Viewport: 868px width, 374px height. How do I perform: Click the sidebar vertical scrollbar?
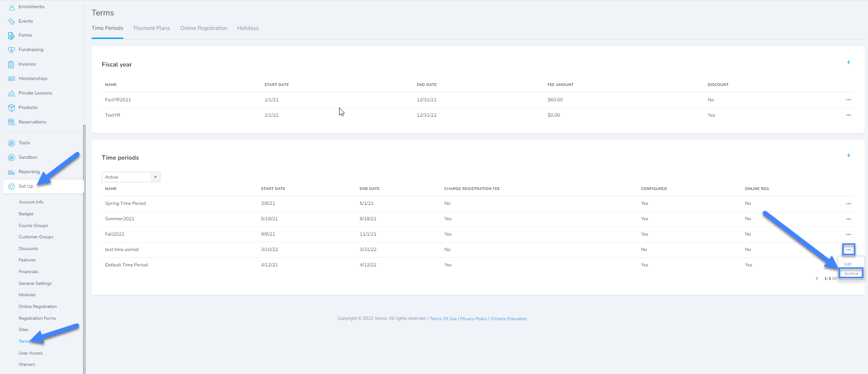click(84, 249)
